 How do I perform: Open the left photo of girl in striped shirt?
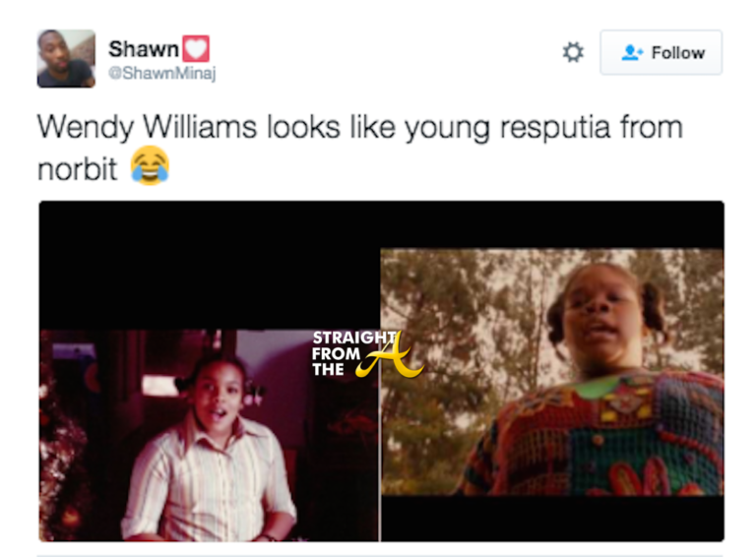click(210, 436)
